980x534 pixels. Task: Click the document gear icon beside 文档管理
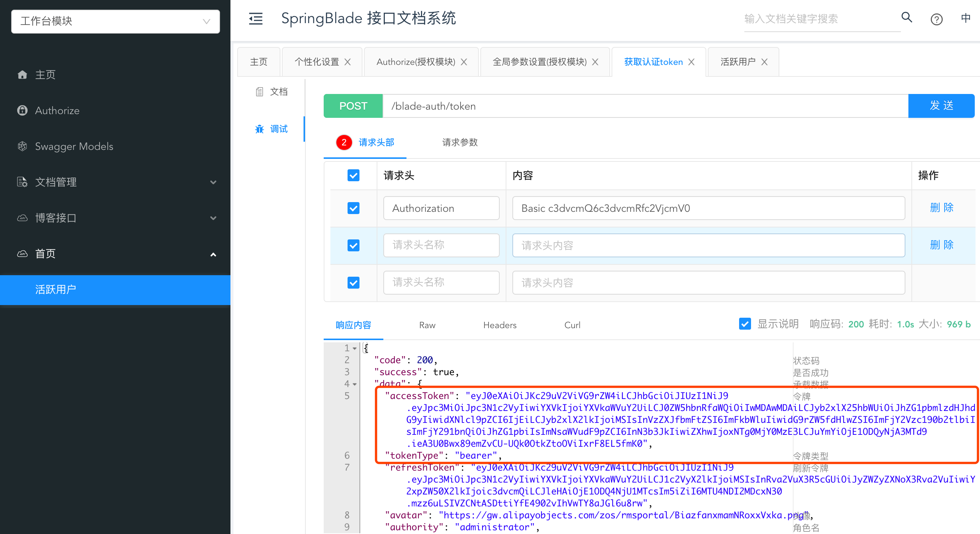22,182
